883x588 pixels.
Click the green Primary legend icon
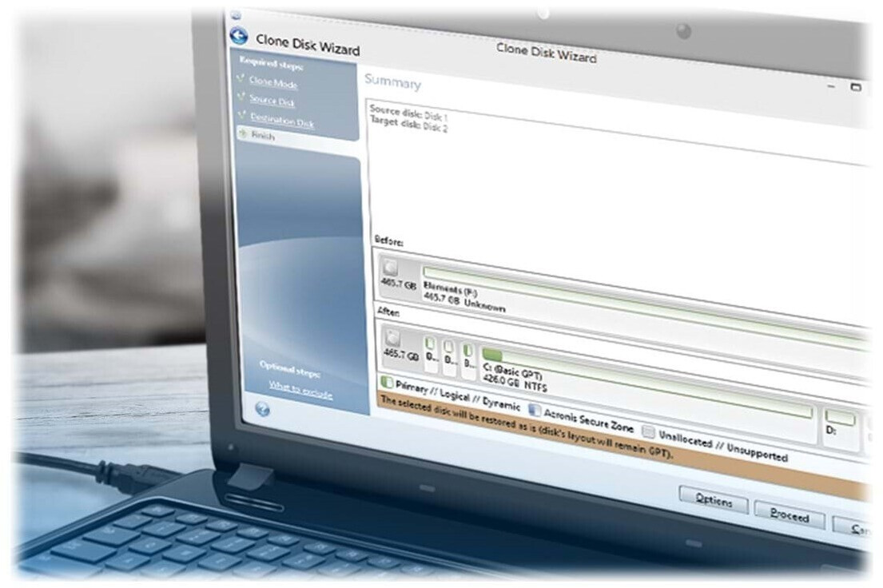click(387, 383)
